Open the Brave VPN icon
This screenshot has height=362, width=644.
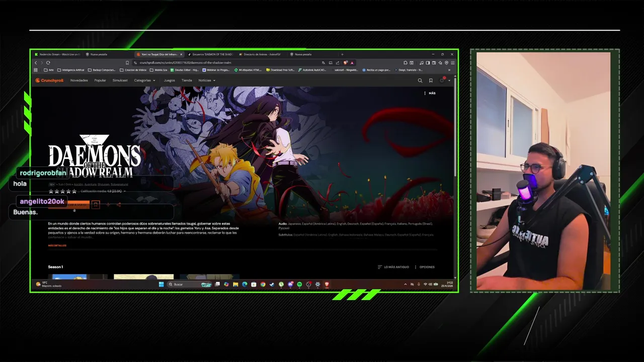tap(446, 63)
